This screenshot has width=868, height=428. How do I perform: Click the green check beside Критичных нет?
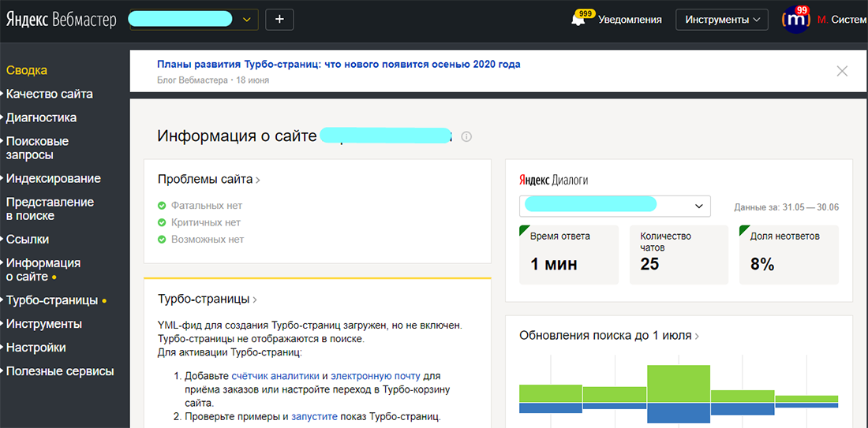pyautogui.click(x=162, y=223)
